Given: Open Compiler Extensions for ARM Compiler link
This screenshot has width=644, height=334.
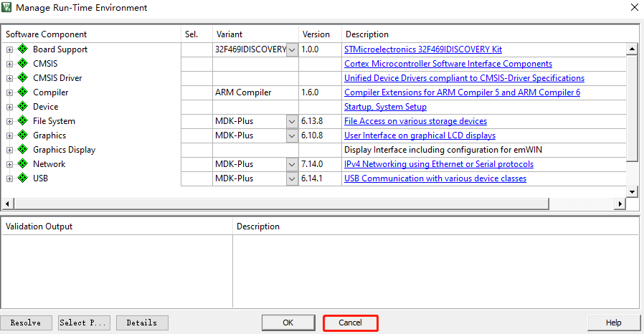Looking at the screenshot, I should (462, 92).
